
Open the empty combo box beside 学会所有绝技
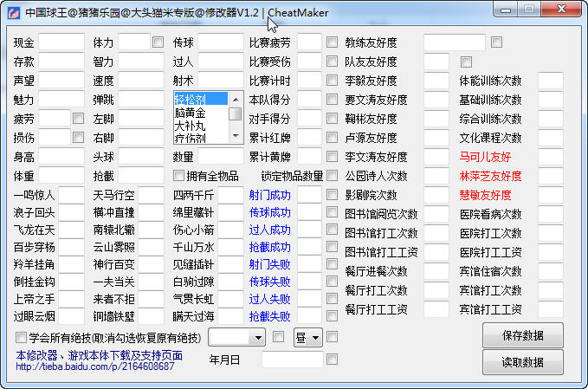pyautogui.click(x=237, y=338)
